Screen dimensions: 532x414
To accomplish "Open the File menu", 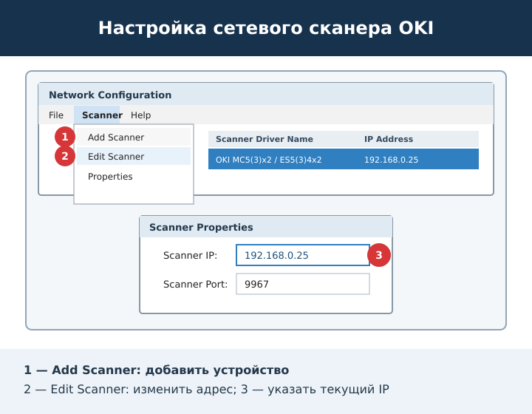I will (56, 115).
